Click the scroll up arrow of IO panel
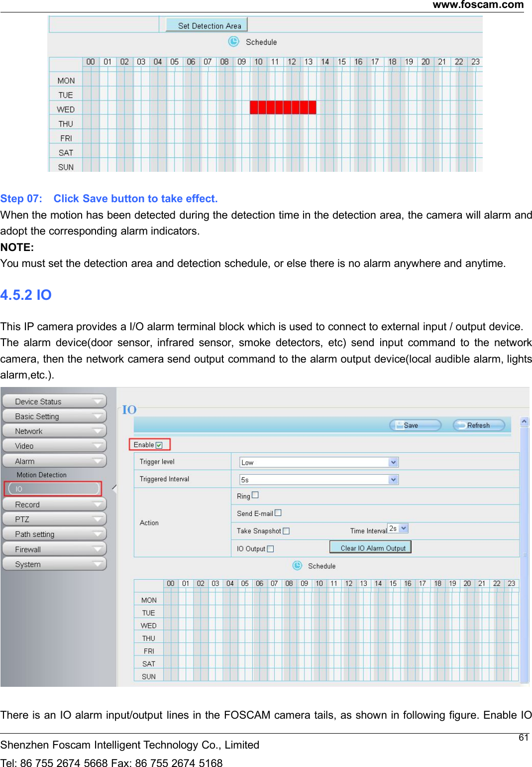Screen dimensions: 532x767 click(x=525, y=422)
